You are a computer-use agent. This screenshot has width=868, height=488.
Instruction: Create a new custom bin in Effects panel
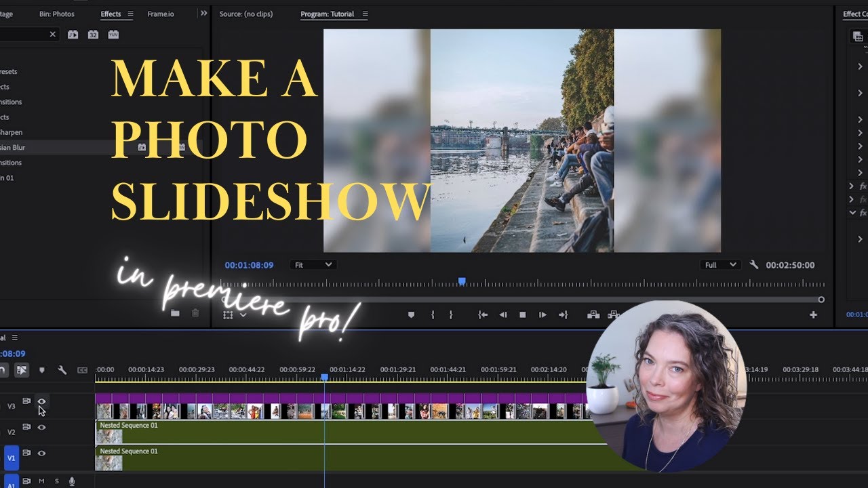coord(175,313)
